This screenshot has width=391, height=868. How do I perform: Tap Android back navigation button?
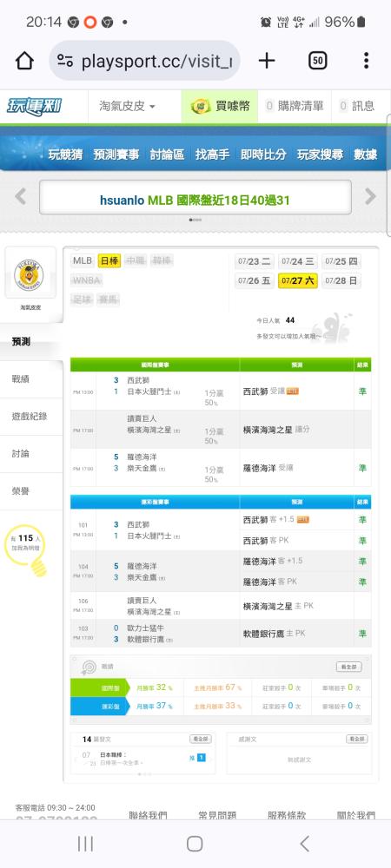coord(304,844)
